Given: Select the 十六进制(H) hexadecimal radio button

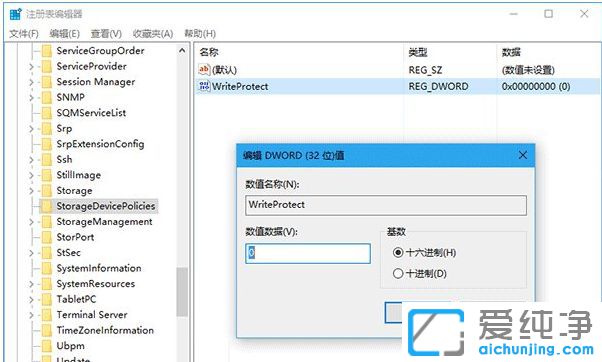Looking at the screenshot, I should (x=398, y=253).
